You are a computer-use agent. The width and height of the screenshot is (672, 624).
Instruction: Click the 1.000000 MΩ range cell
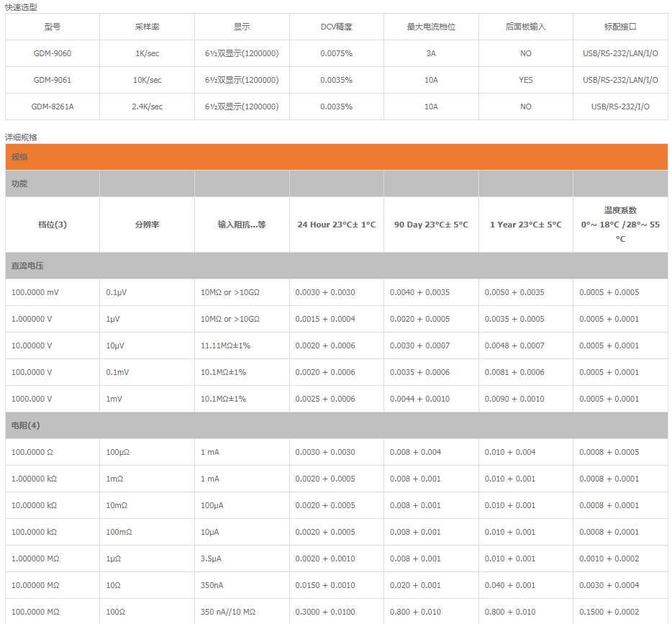[x=53, y=559]
